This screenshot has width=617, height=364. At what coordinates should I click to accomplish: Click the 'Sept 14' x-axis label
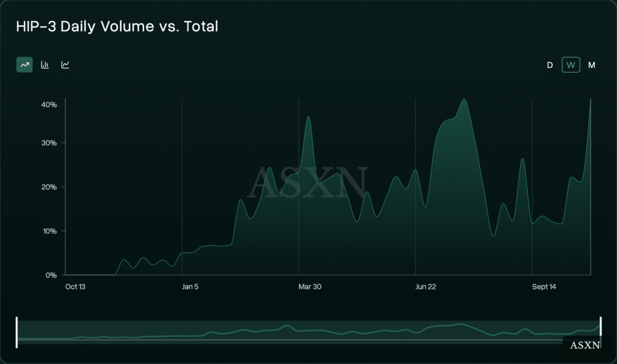[544, 287]
